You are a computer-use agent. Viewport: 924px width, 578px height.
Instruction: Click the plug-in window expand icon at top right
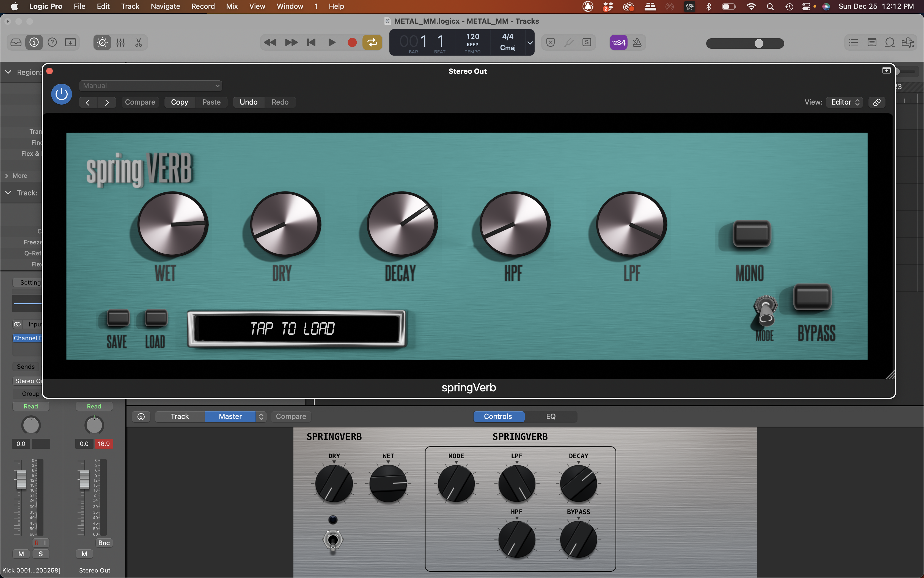pyautogui.click(x=887, y=71)
